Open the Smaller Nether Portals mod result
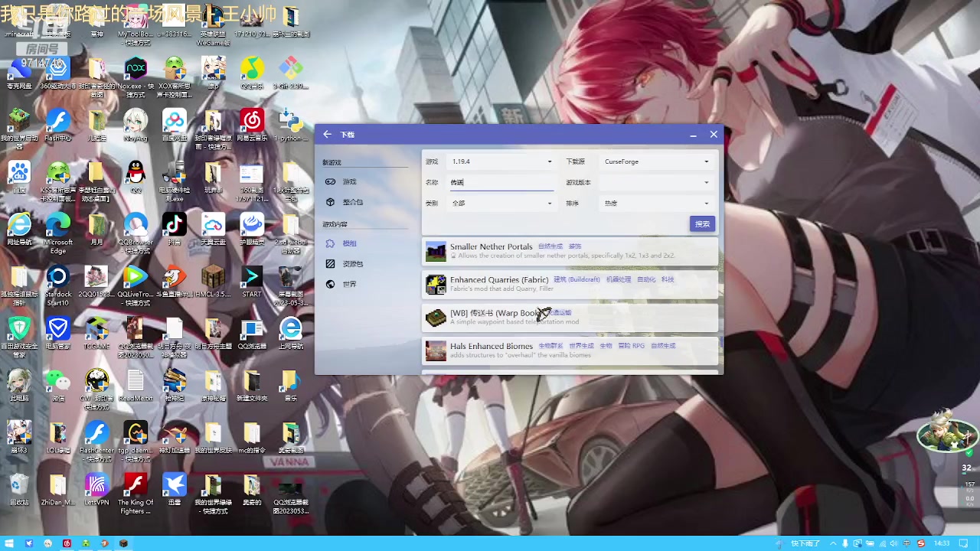This screenshot has width=980, height=551. tap(571, 251)
